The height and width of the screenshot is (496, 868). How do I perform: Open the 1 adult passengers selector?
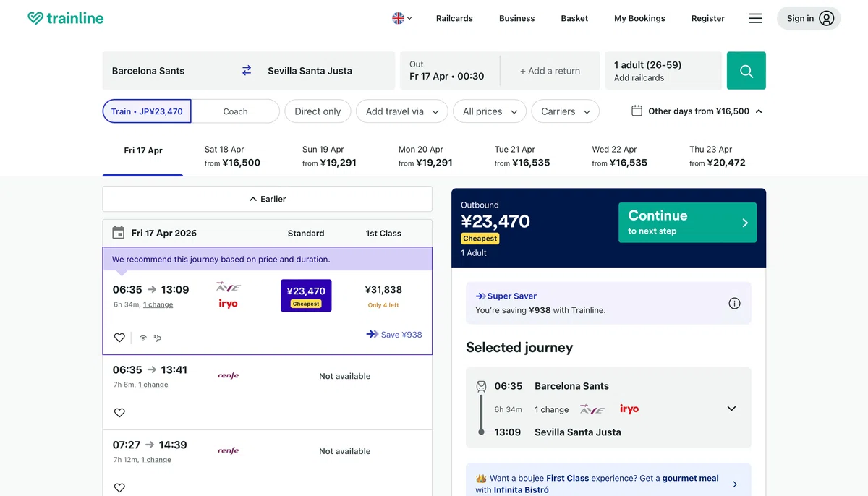[663, 70]
